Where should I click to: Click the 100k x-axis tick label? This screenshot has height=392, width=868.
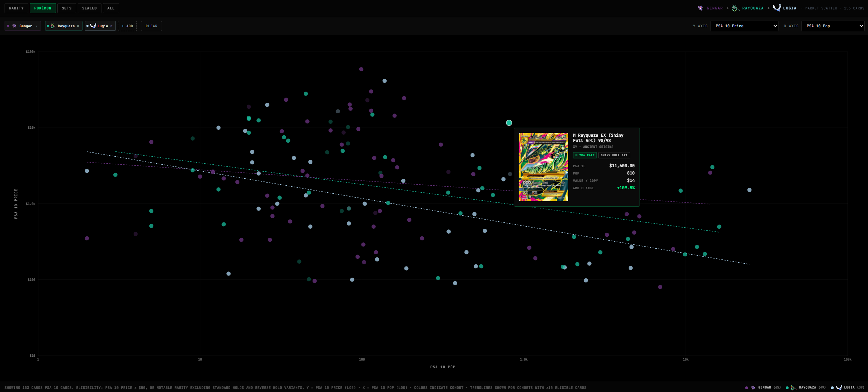click(x=847, y=359)
